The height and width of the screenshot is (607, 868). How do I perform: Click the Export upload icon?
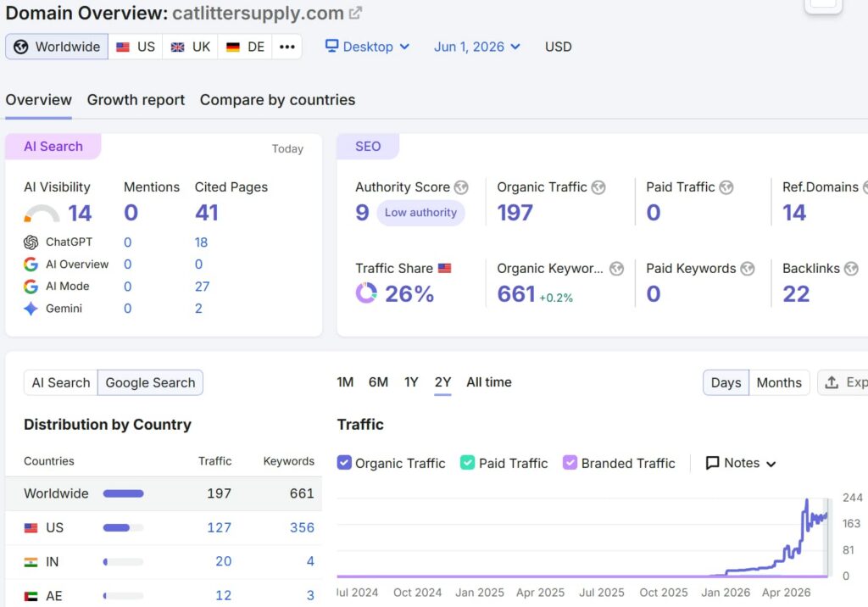click(x=832, y=382)
